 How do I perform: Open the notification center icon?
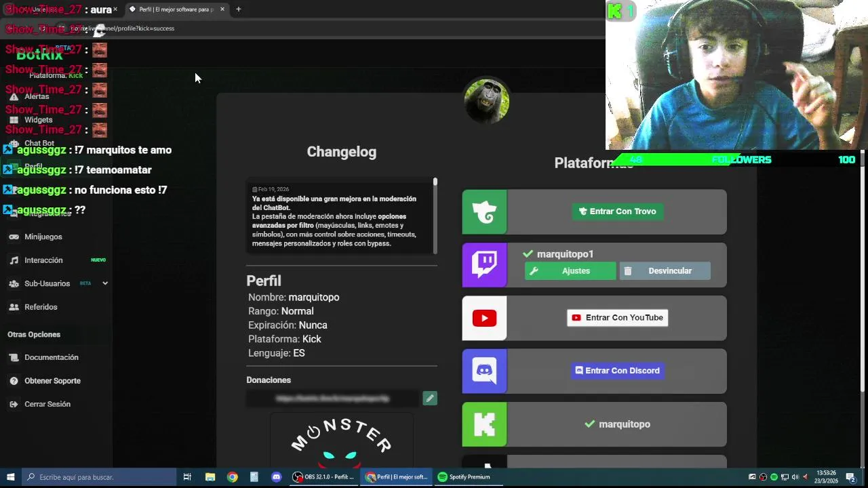[x=850, y=477]
